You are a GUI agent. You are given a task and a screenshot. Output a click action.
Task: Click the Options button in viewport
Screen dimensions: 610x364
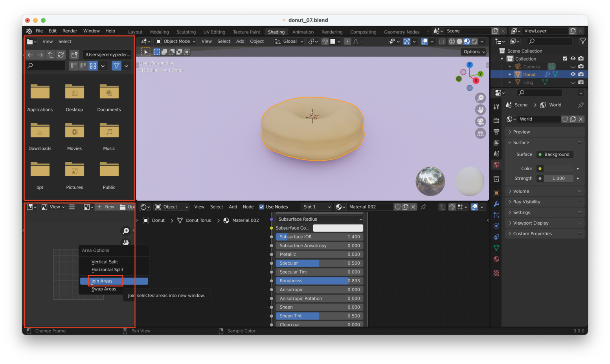(x=474, y=52)
